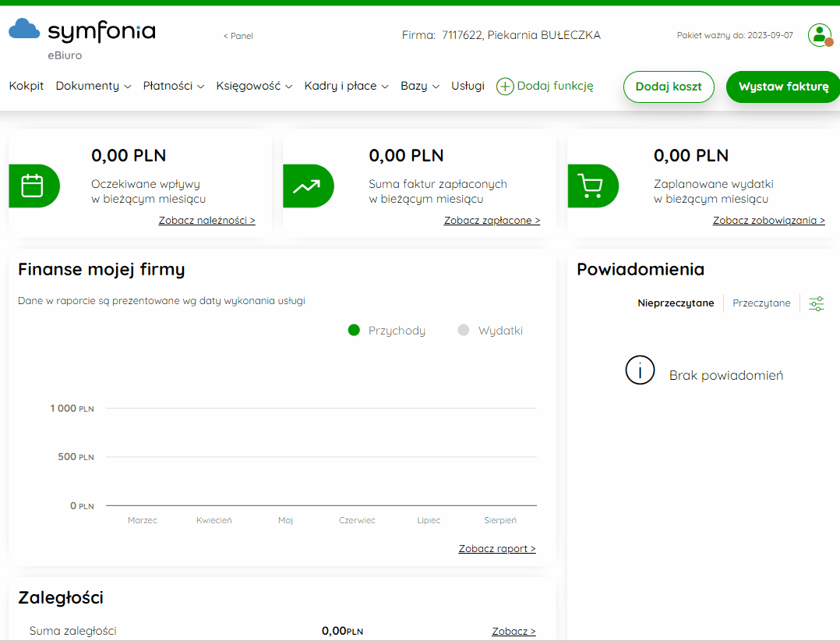This screenshot has height=641, width=840.
Task: Click the Kwiecień label on the chart axis
Action: (214, 520)
